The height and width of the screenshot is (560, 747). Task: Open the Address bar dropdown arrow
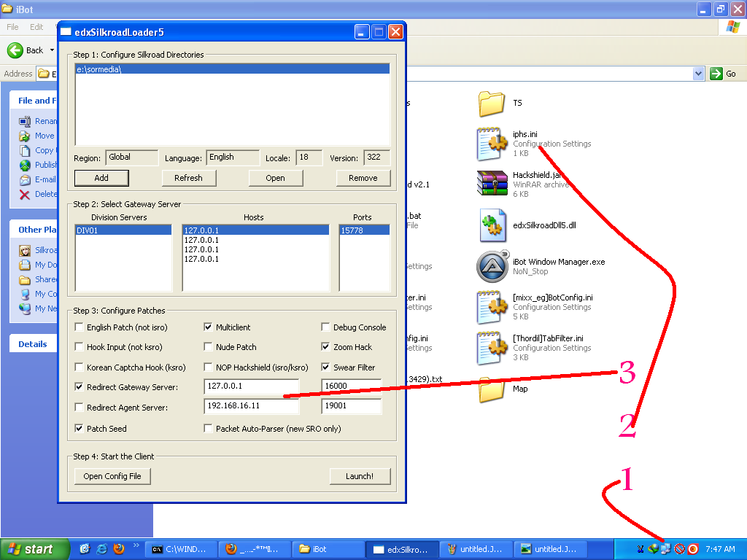click(698, 74)
